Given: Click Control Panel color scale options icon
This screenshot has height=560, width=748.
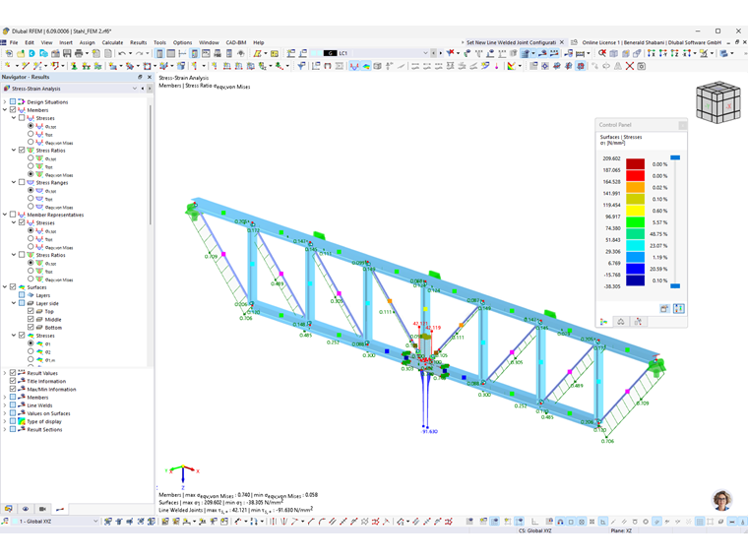Looking at the screenshot, I should click(664, 309).
